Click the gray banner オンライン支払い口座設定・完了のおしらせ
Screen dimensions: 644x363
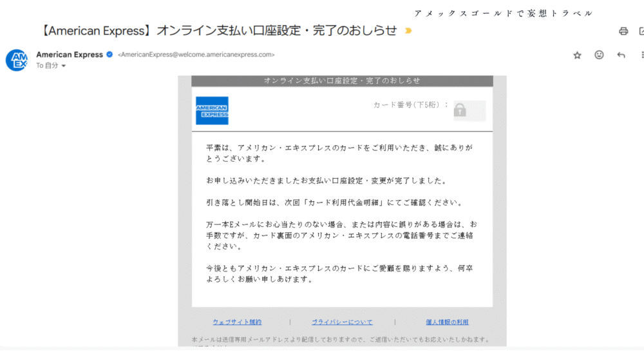pos(342,81)
